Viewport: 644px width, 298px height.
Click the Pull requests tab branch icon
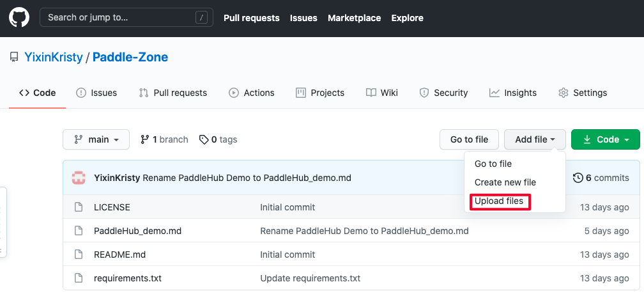[x=144, y=93]
